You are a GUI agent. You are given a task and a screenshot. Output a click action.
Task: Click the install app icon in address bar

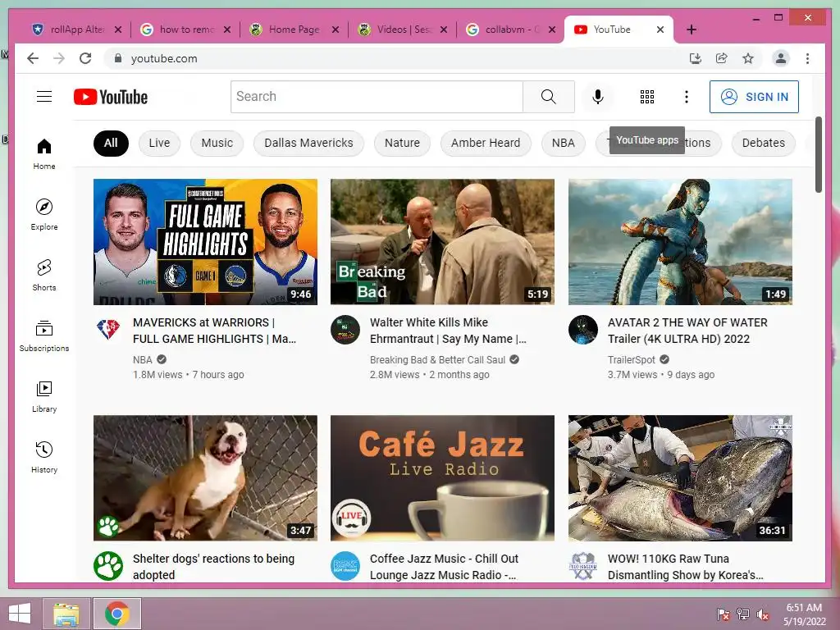tap(696, 58)
